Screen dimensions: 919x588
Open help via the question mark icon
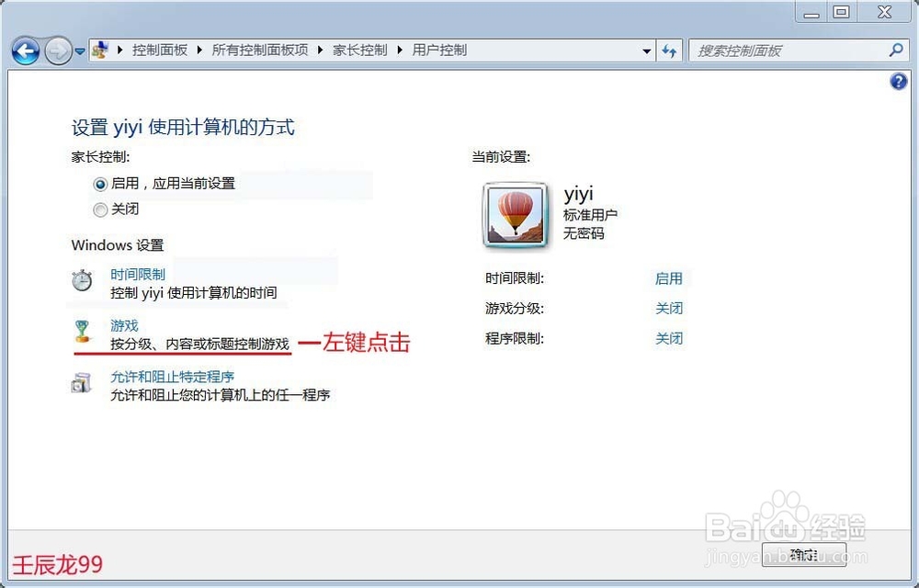(x=898, y=82)
